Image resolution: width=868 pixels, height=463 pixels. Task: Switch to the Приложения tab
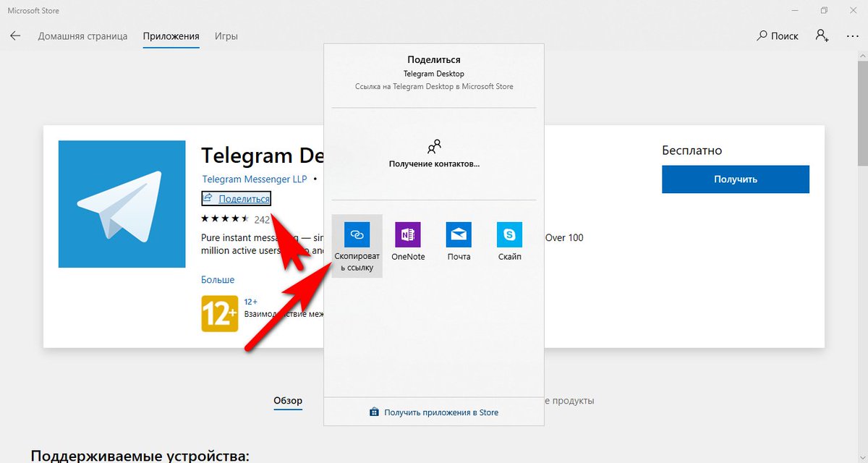(171, 36)
